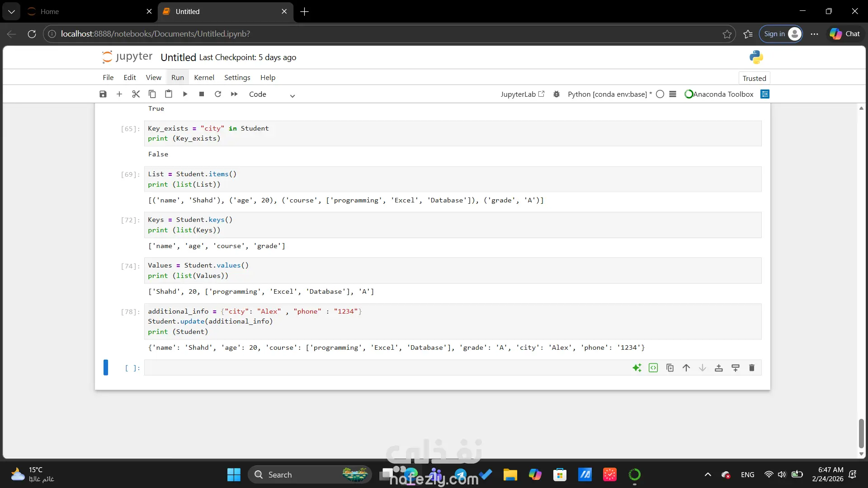Open the Edit menu
Viewport: 868px width, 488px height.
130,77
